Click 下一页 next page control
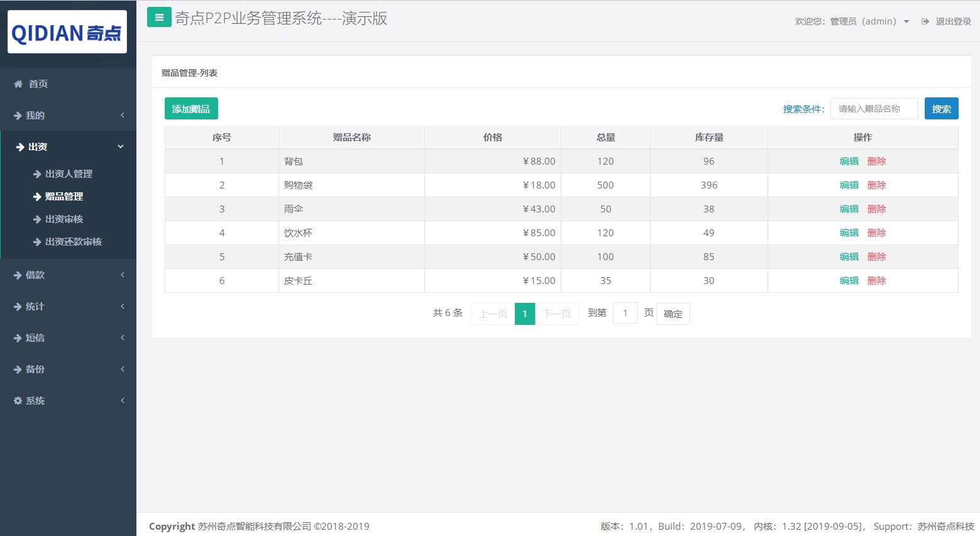This screenshot has width=980, height=536. tap(556, 314)
